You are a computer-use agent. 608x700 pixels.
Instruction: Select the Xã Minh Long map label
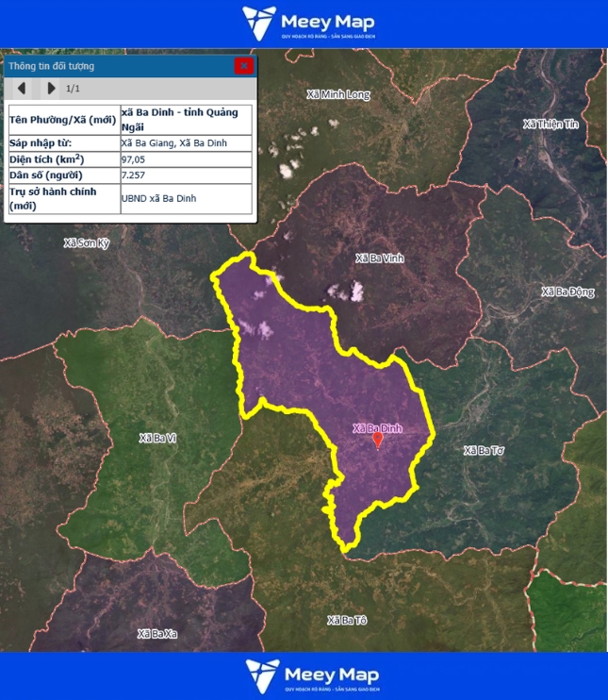click(338, 94)
